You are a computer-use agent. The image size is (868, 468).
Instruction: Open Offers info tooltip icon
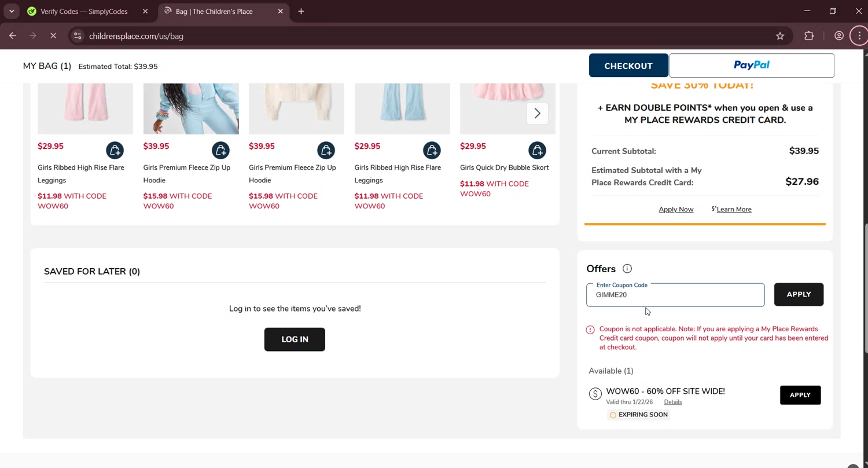[x=627, y=269]
